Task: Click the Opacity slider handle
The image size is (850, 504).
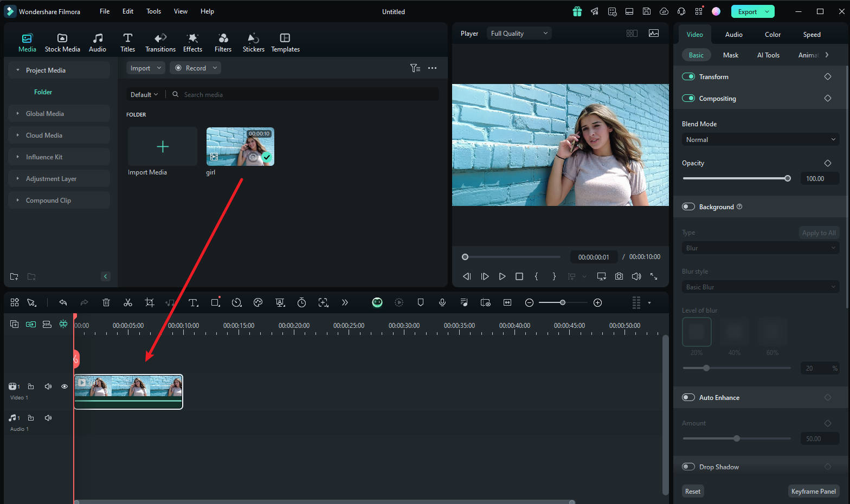Action: click(x=788, y=178)
